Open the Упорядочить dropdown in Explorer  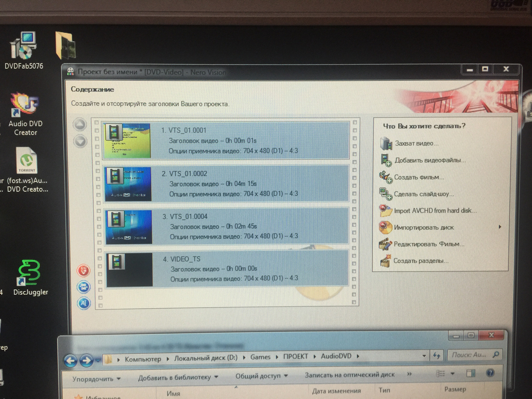96,378
